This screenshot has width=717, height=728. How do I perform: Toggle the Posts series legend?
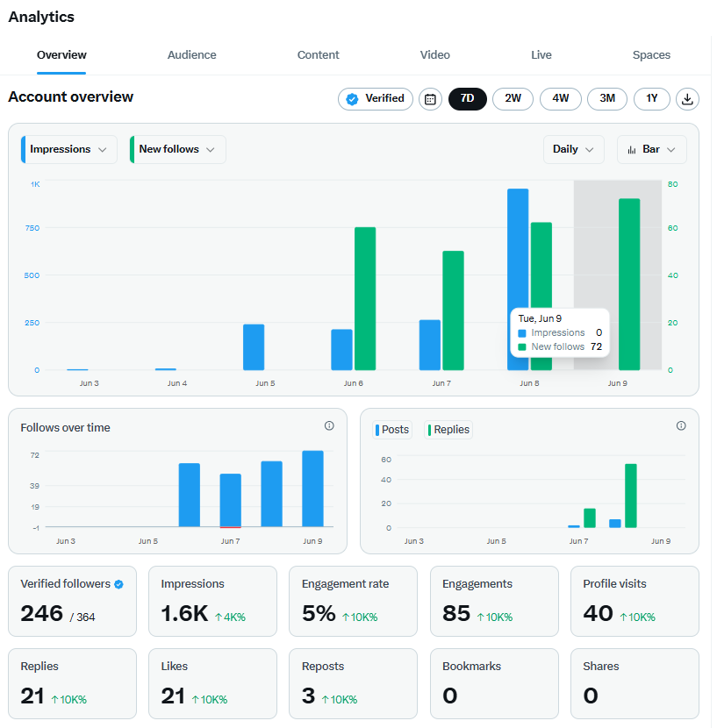pyautogui.click(x=392, y=430)
